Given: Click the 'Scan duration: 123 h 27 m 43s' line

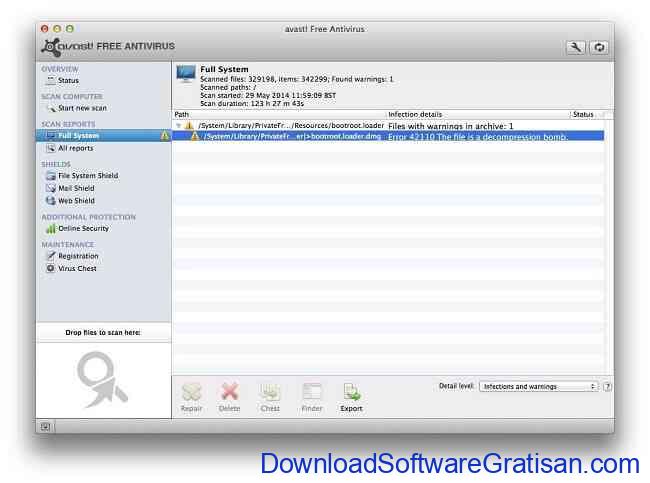Looking at the screenshot, I should click(252, 104).
